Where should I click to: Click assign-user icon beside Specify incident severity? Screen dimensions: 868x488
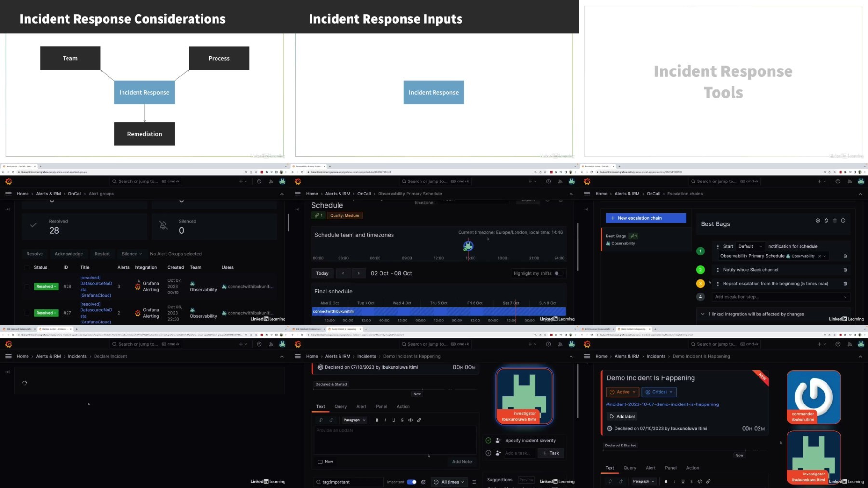(498, 441)
